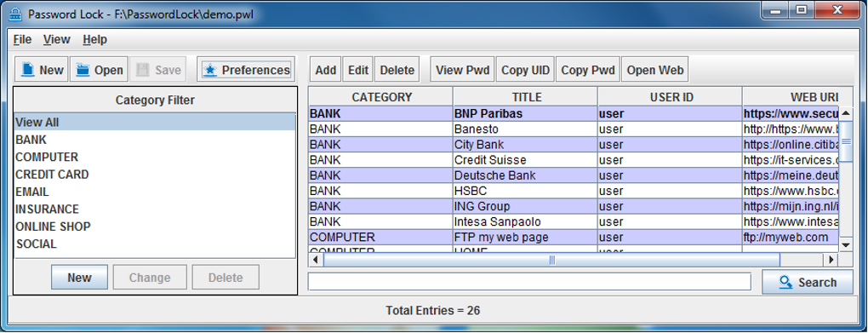Click the horizontal scroll left arrow
Screen dimensions: 868x333
(x=316, y=259)
